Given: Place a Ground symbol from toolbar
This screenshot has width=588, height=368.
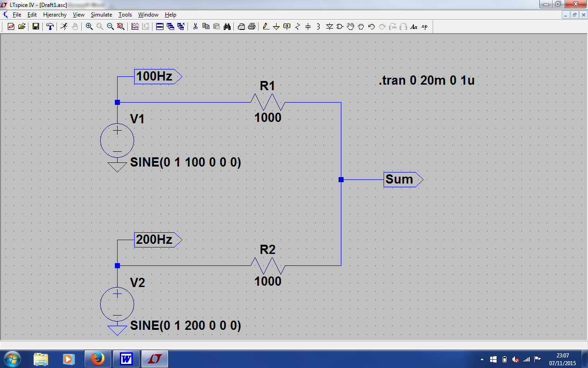Looking at the screenshot, I should [276, 27].
